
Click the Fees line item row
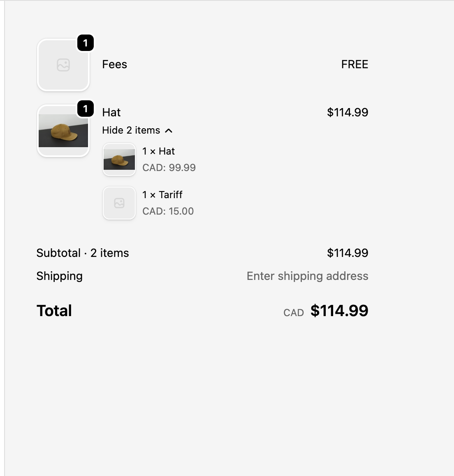[206, 64]
